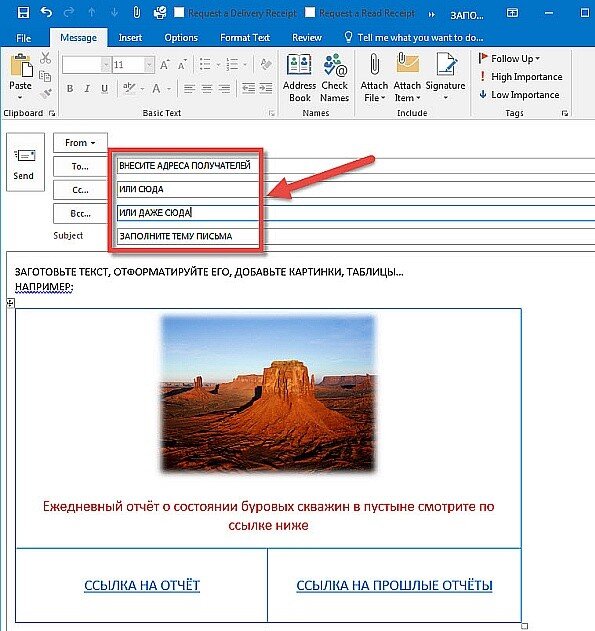Image resolution: width=595 pixels, height=631 pixels.
Task: Open the font size dropdown
Action: tap(149, 65)
